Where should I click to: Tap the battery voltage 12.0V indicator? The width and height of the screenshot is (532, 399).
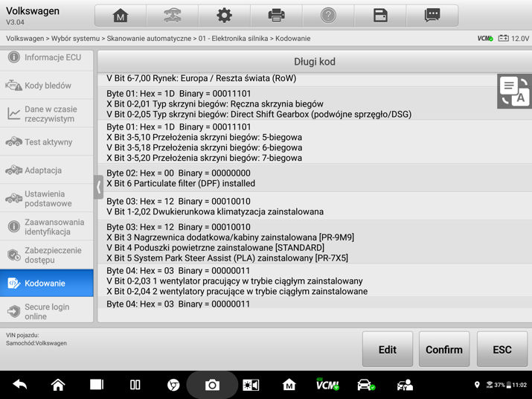513,39
